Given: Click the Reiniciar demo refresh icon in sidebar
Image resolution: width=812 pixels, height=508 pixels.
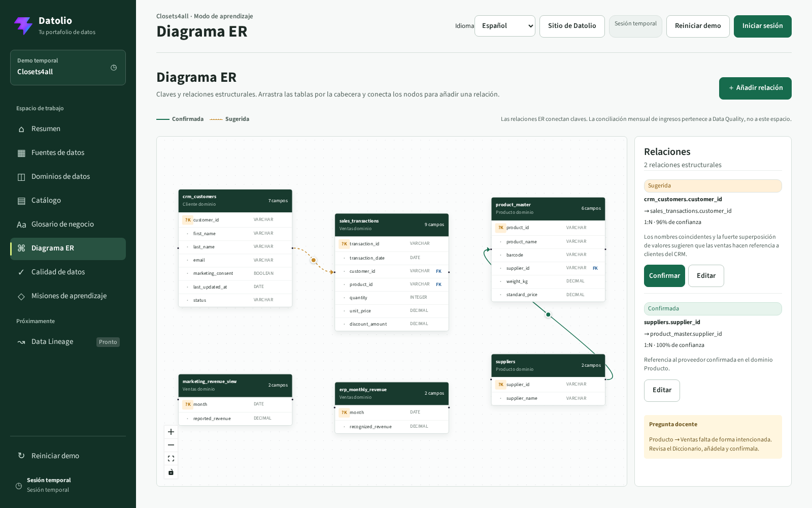Looking at the screenshot, I should click(21, 456).
